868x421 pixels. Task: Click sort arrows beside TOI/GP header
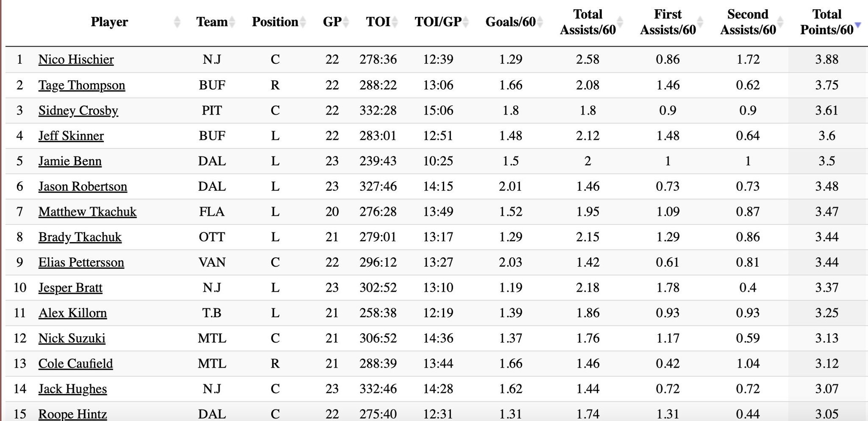466,22
